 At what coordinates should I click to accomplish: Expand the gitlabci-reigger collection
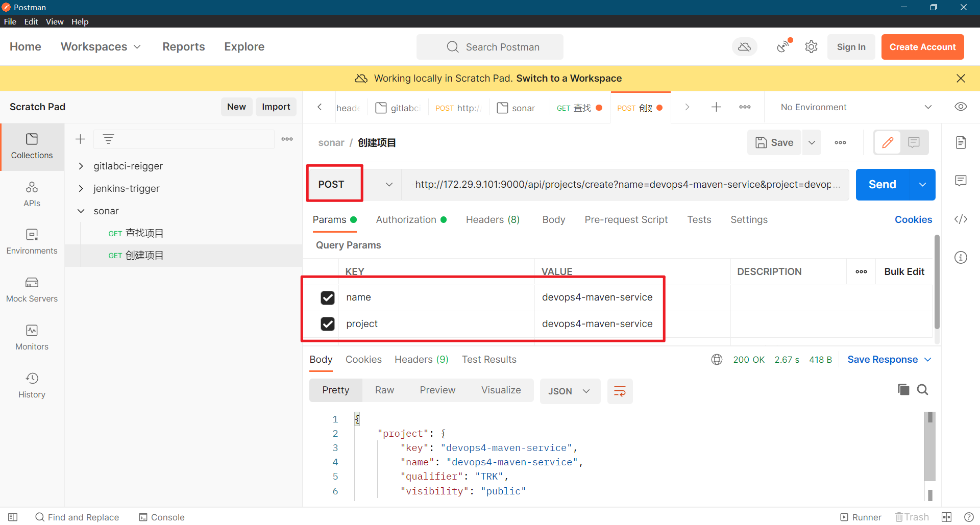point(81,166)
